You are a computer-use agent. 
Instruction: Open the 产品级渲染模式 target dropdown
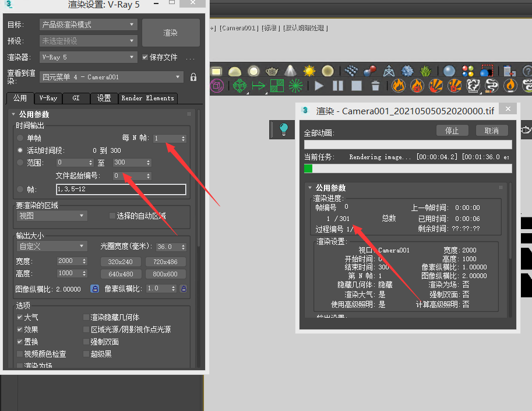tap(89, 24)
